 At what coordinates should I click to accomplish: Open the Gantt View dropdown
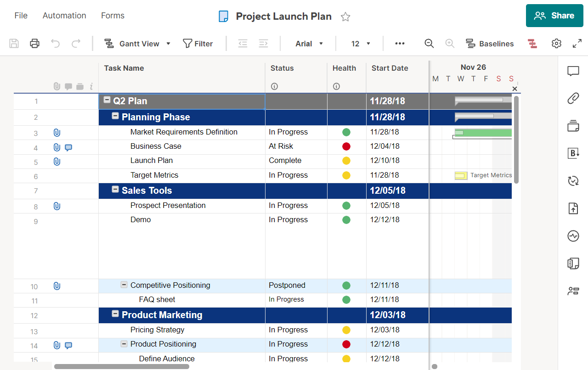[137, 44]
